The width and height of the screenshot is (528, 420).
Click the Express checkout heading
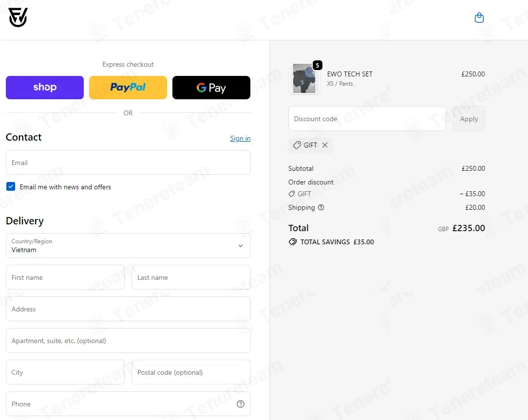(128, 64)
